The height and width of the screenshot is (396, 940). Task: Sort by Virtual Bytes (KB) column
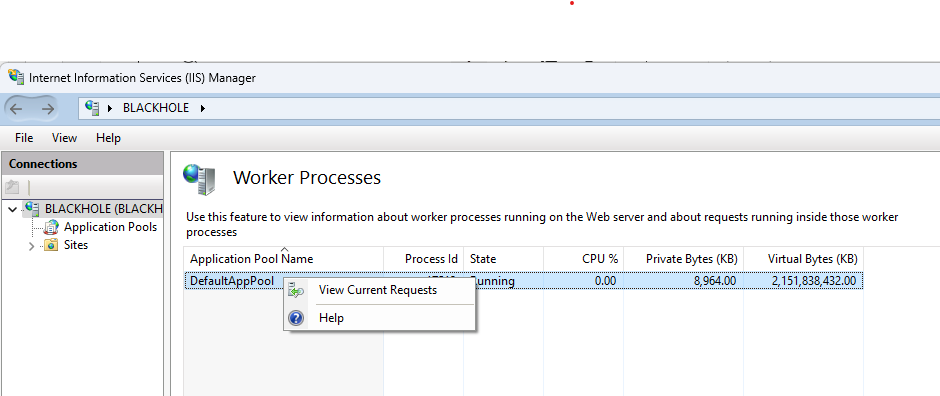(803, 259)
